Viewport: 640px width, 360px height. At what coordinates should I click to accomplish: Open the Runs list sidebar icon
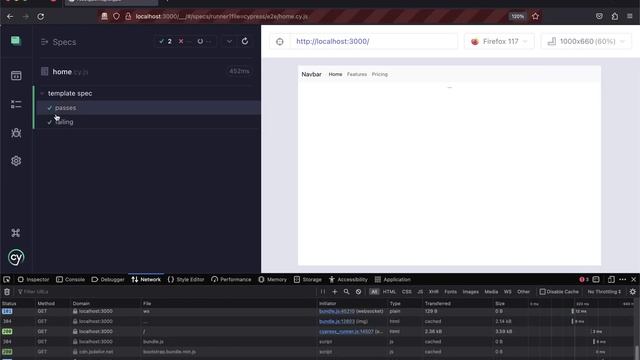16,104
